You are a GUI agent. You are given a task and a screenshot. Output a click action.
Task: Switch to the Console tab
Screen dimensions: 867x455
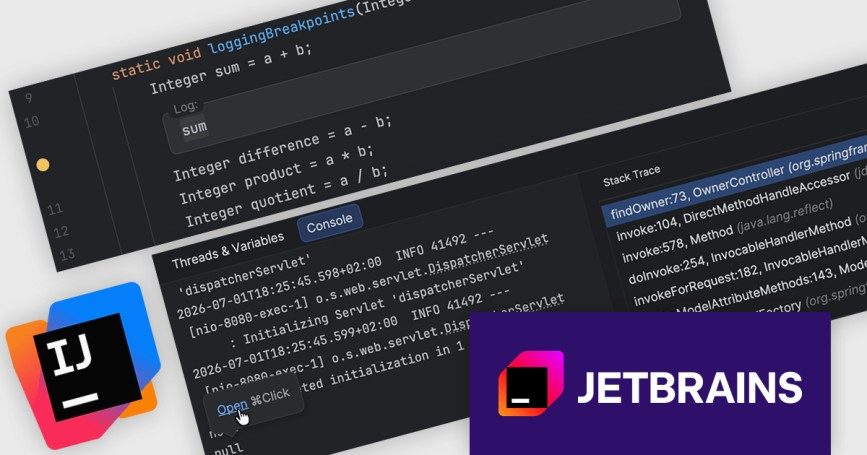[x=330, y=223]
